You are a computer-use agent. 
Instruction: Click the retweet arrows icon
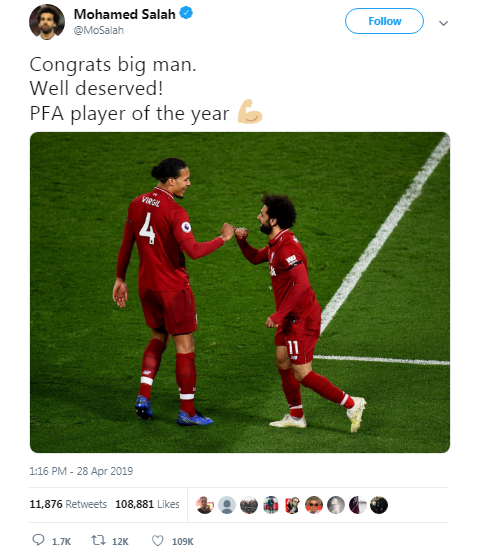[98, 540]
